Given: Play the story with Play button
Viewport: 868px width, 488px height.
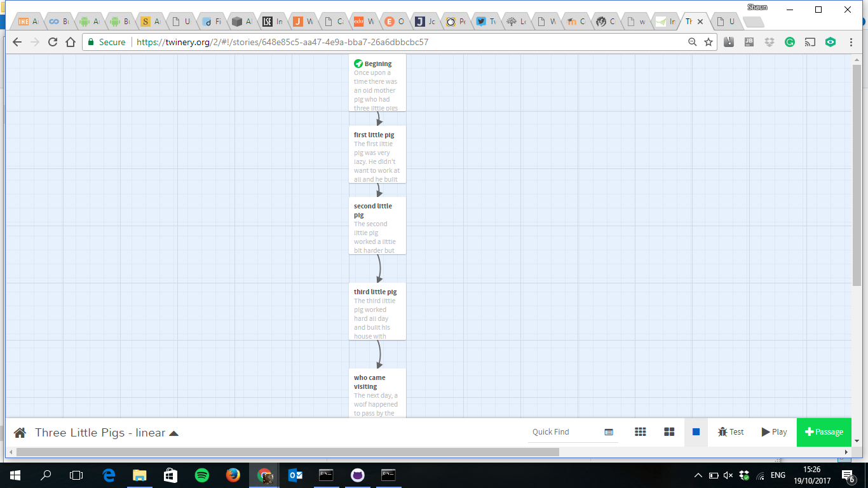Looking at the screenshot, I should coord(774,432).
